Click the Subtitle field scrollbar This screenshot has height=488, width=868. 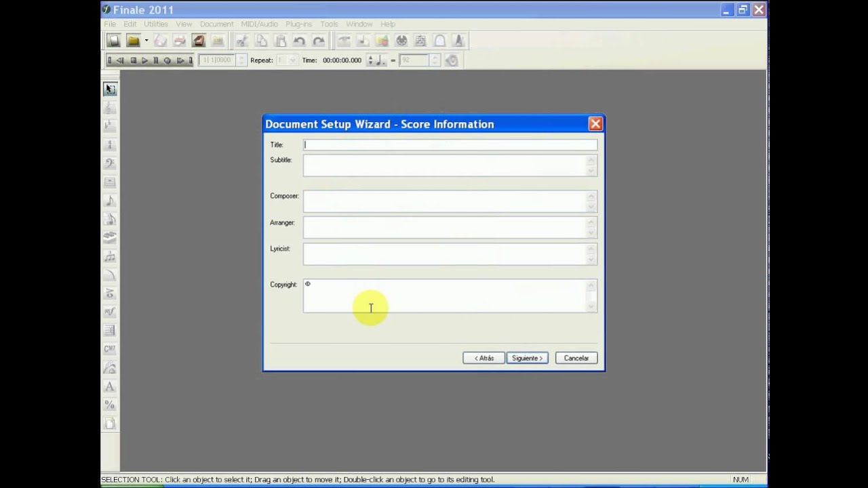591,165
